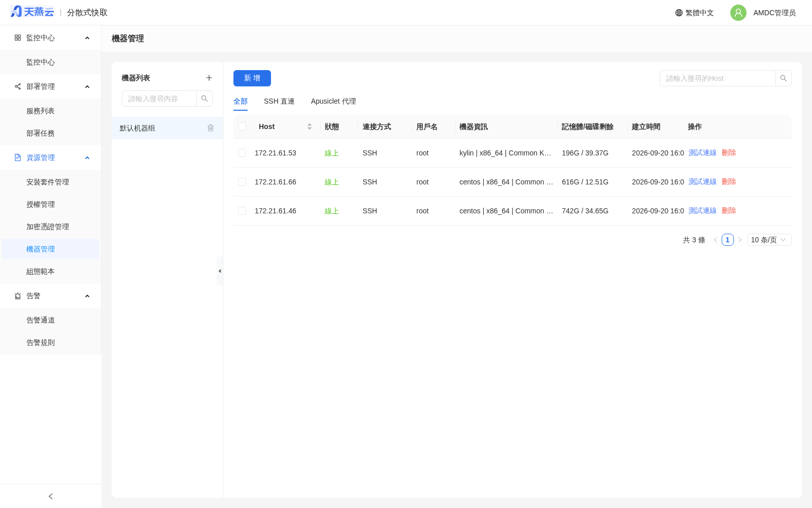Collapse the 資源管理 menu chevron
This screenshot has height=508, width=812.
pyautogui.click(x=87, y=158)
